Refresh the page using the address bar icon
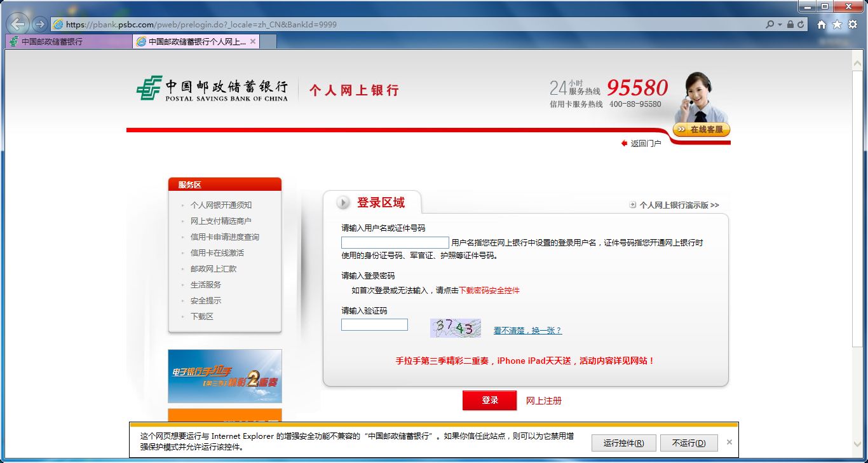The image size is (868, 463). coord(802,24)
